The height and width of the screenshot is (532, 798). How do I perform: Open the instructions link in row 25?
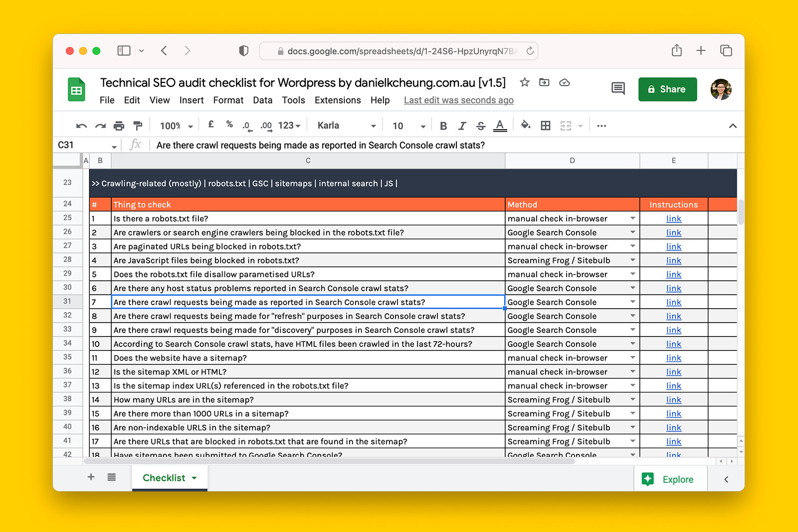coord(674,218)
